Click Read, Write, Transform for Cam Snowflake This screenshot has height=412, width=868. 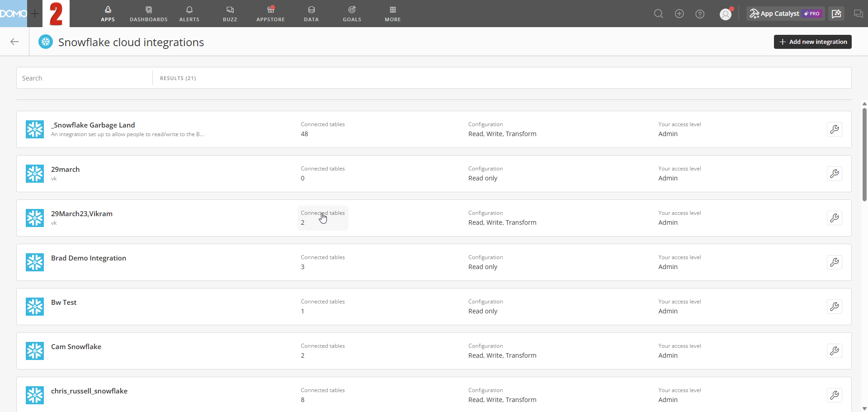[502, 355]
